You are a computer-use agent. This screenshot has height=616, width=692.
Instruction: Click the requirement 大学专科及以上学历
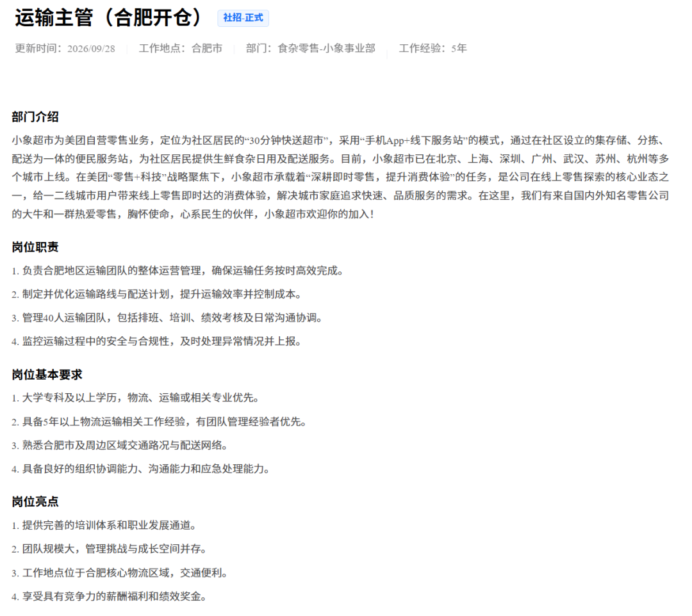(x=136, y=398)
